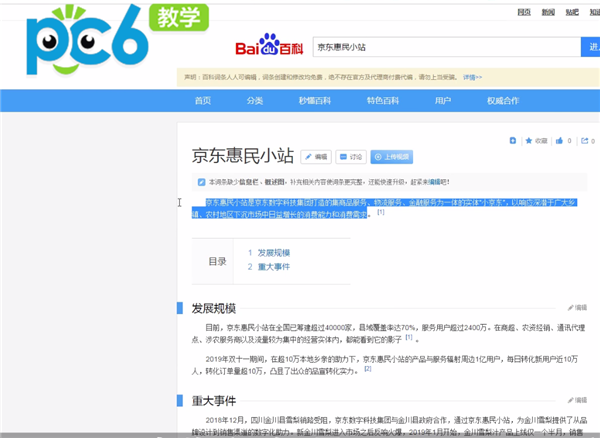Jump to 发展规模 in table of contents

tap(274, 253)
